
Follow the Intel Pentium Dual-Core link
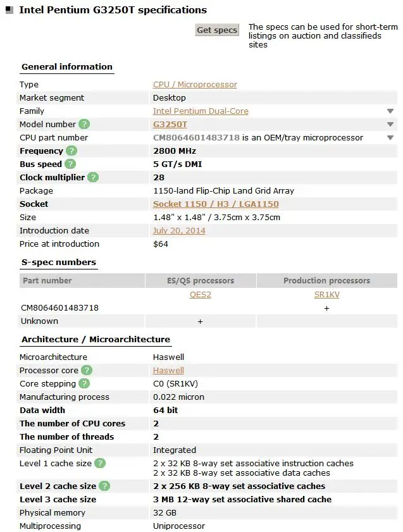point(201,111)
